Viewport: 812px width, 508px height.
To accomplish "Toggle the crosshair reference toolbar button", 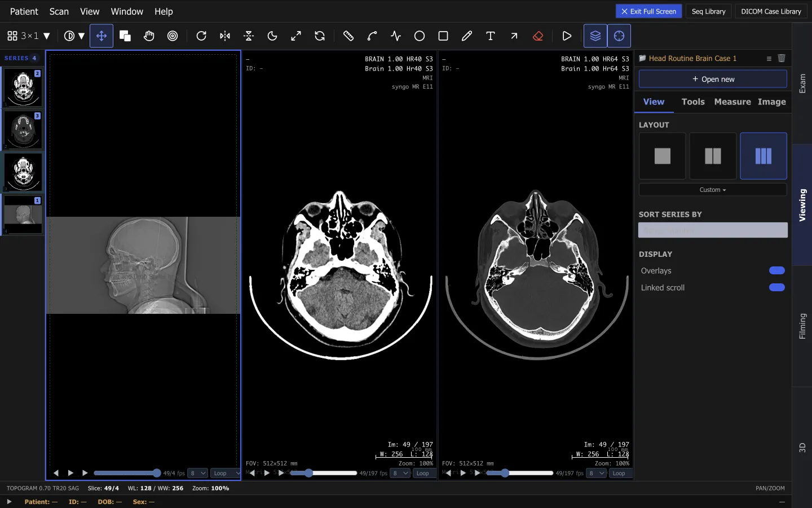I will coord(619,36).
